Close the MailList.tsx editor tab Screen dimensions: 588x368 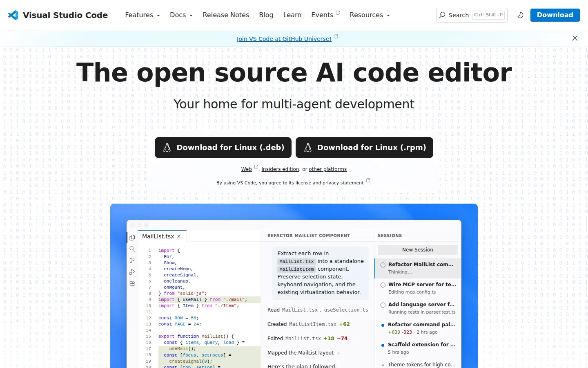(179, 236)
